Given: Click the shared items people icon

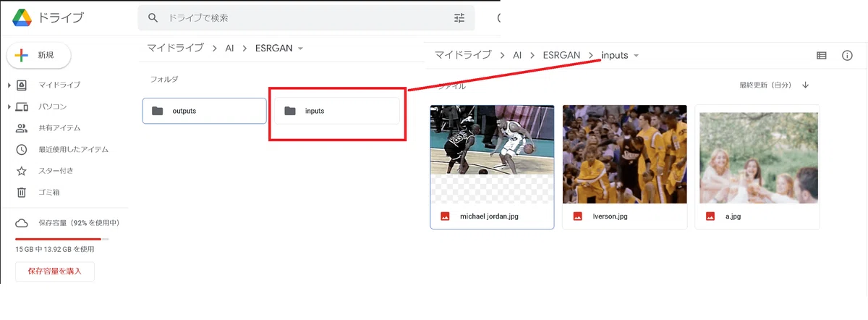Looking at the screenshot, I should pos(22,128).
